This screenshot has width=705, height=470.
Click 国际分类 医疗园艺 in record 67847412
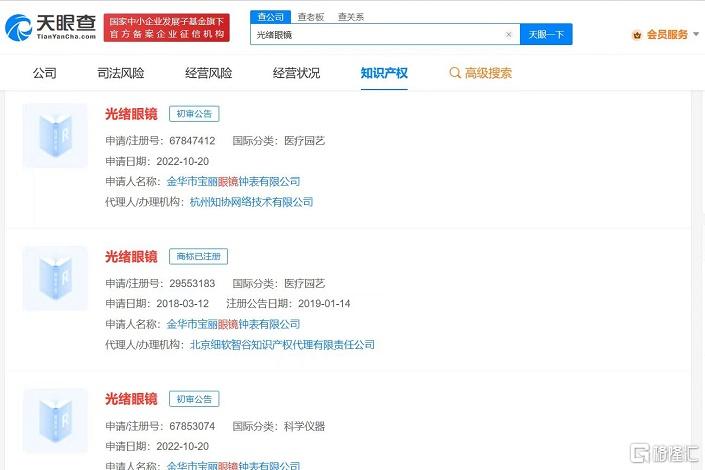(279, 141)
